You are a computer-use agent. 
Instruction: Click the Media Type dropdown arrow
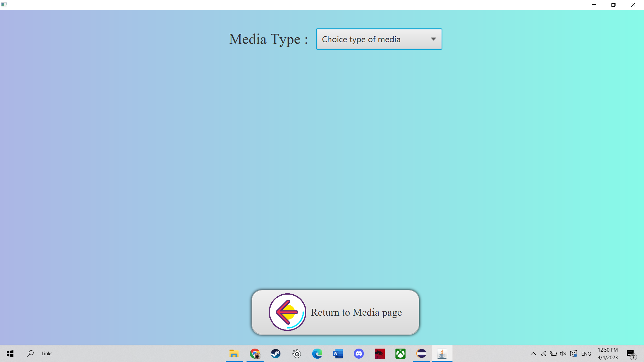pyautogui.click(x=433, y=39)
